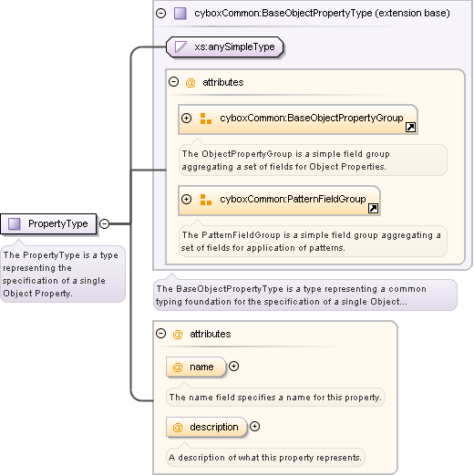
Task: Click the xs:anySimpleType triangle icon
Action: pos(180,47)
